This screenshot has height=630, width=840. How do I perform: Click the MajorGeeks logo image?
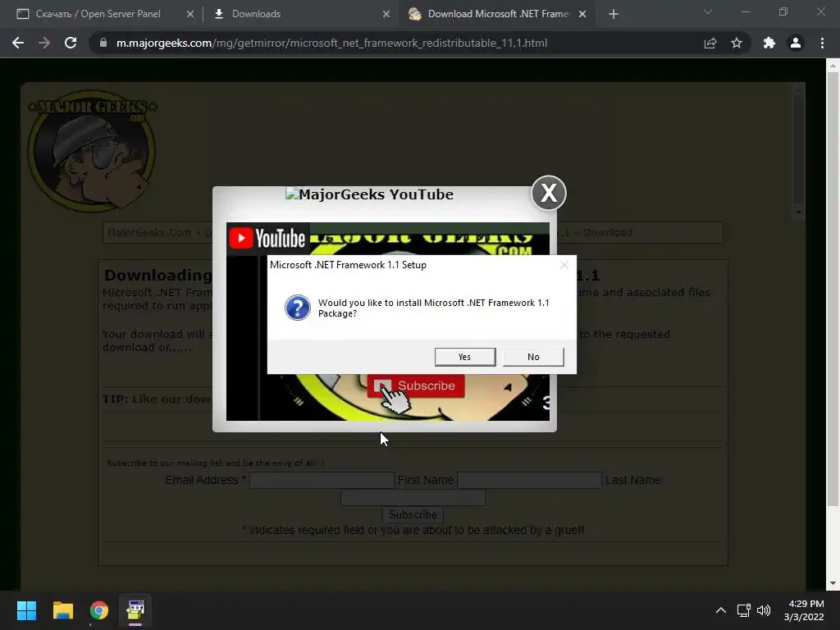pos(92,151)
